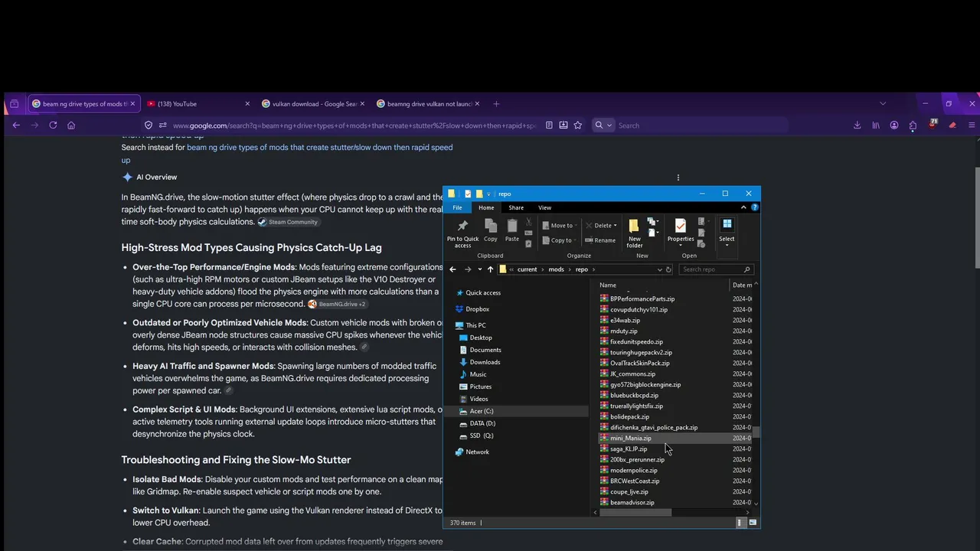The image size is (980, 551).
Task: Select the BPPerformanceParts.zip file
Action: click(x=642, y=299)
